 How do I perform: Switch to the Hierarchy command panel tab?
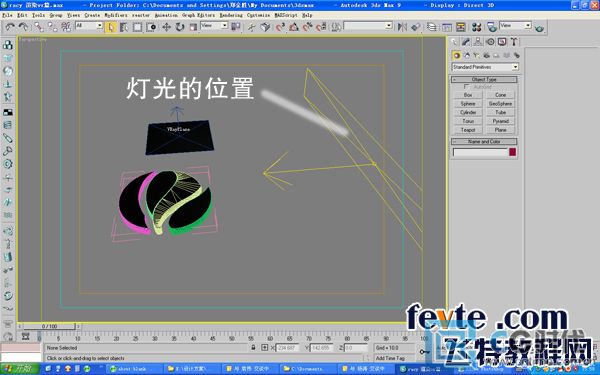pyautogui.click(x=478, y=42)
